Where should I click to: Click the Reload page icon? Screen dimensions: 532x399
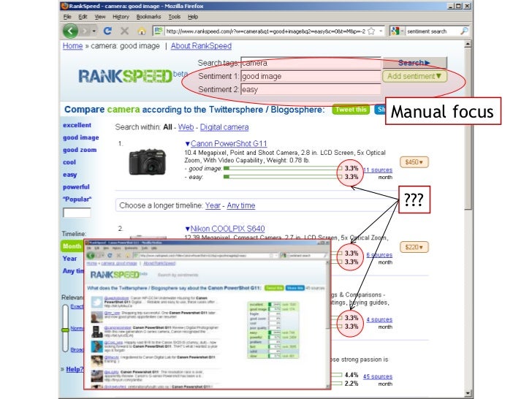click(x=107, y=31)
